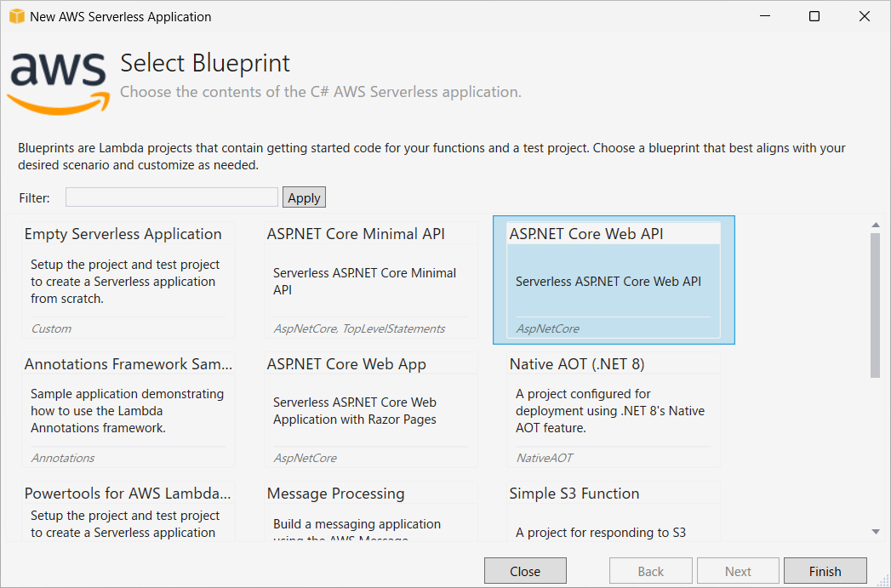Click the scrollbar up arrow

point(876,225)
